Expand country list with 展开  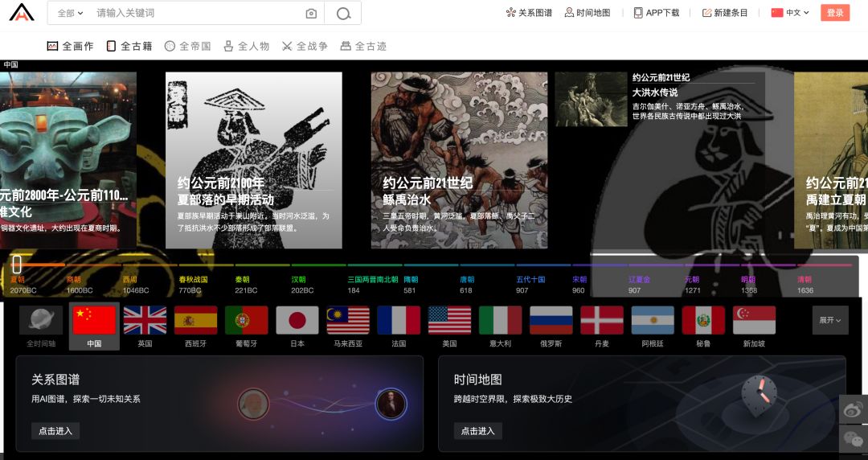tap(829, 320)
